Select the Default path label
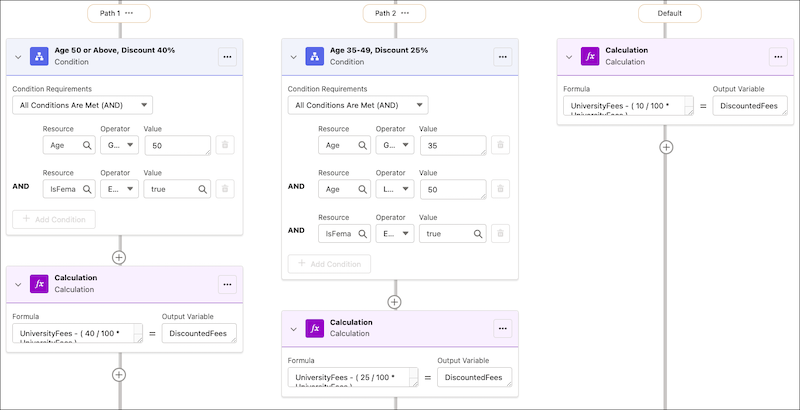This screenshot has width=800, height=410. click(669, 13)
